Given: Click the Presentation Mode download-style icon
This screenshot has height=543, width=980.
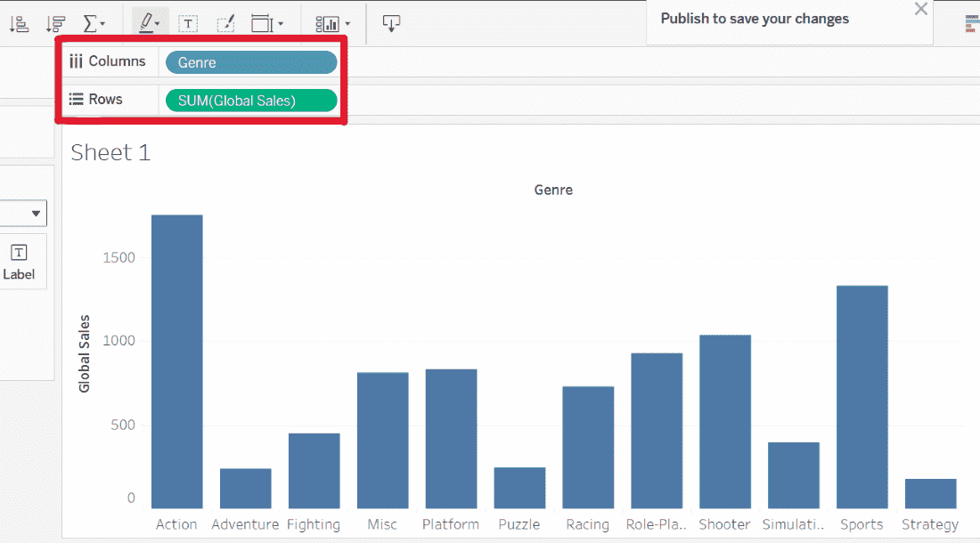Looking at the screenshot, I should pos(391,24).
